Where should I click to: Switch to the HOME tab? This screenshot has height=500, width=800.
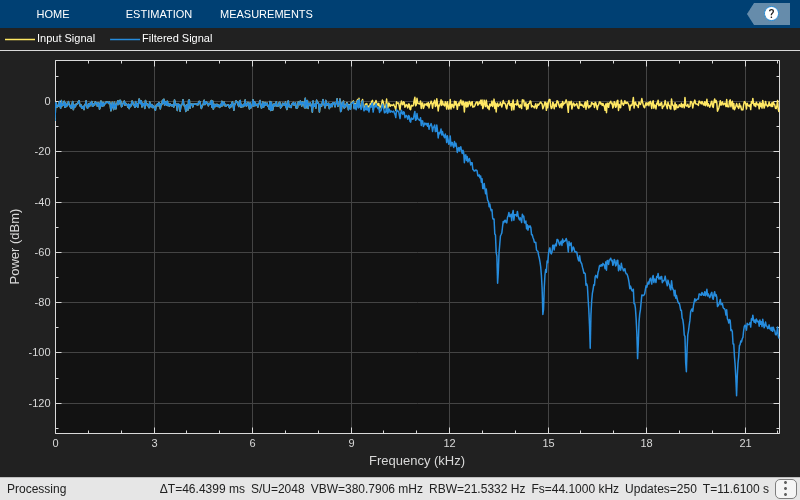(x=53, y=14)
